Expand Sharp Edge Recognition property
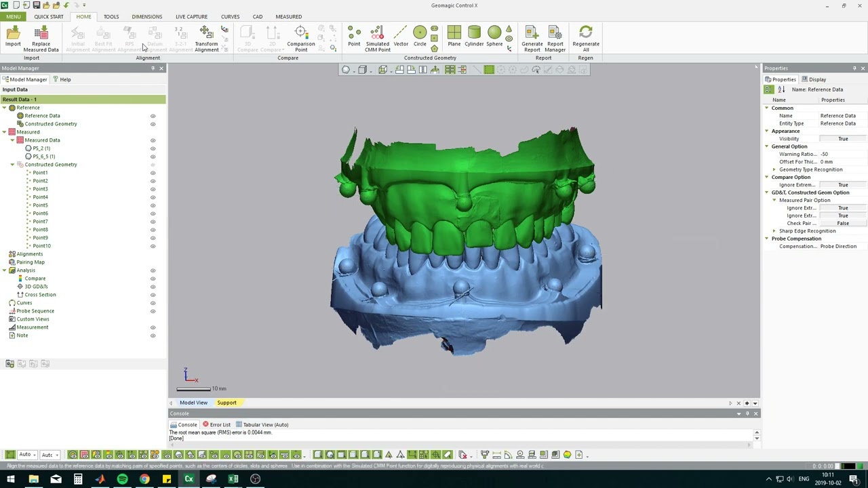Screen dimensions: 868x488 (774, 231)
